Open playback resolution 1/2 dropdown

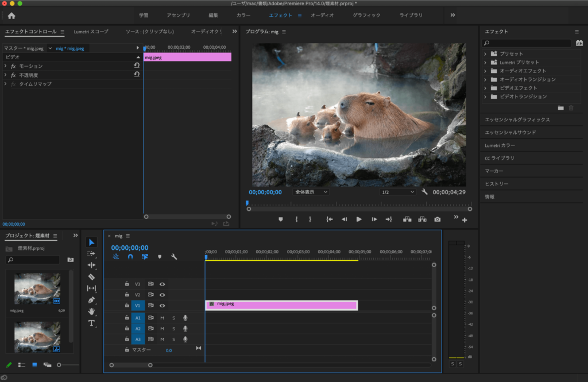397,192
